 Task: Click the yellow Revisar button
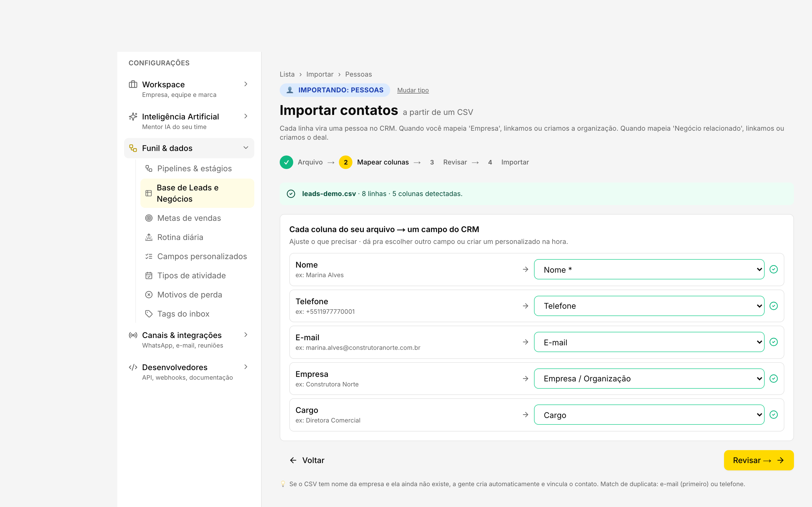[759, 460]
